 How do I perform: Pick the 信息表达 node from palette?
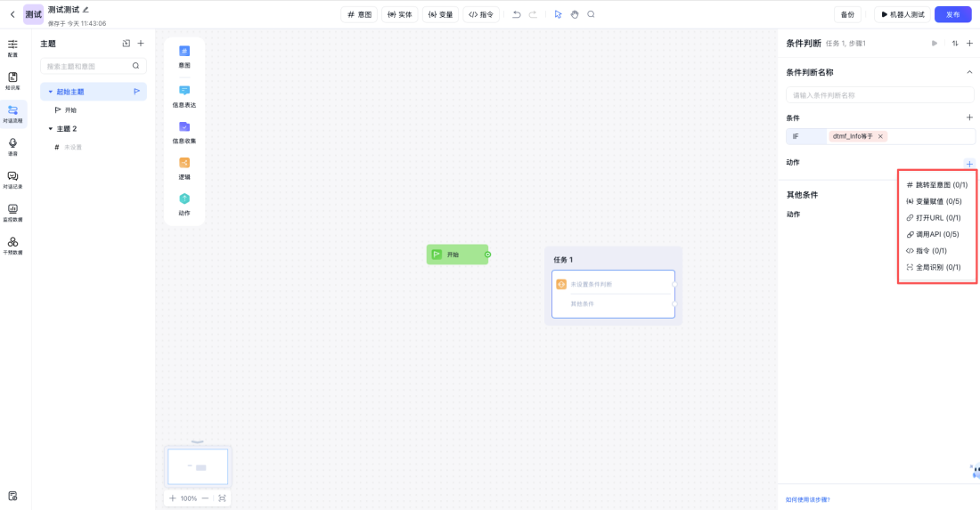pos(184,96)
